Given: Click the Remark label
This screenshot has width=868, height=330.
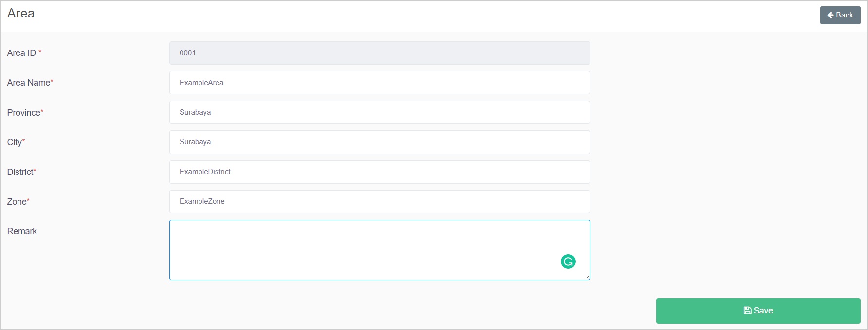Looking at the screenshot, I should pos(22,231).
